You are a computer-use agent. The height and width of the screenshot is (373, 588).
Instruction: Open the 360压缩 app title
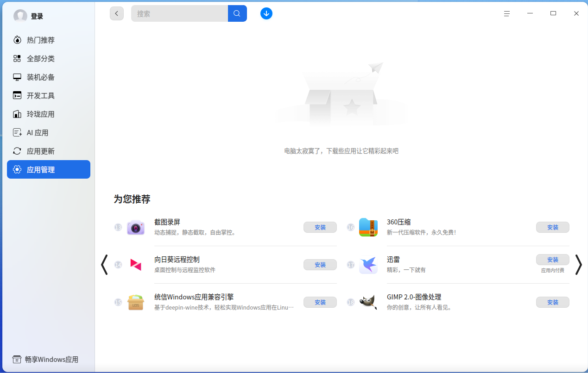[399, 222]
